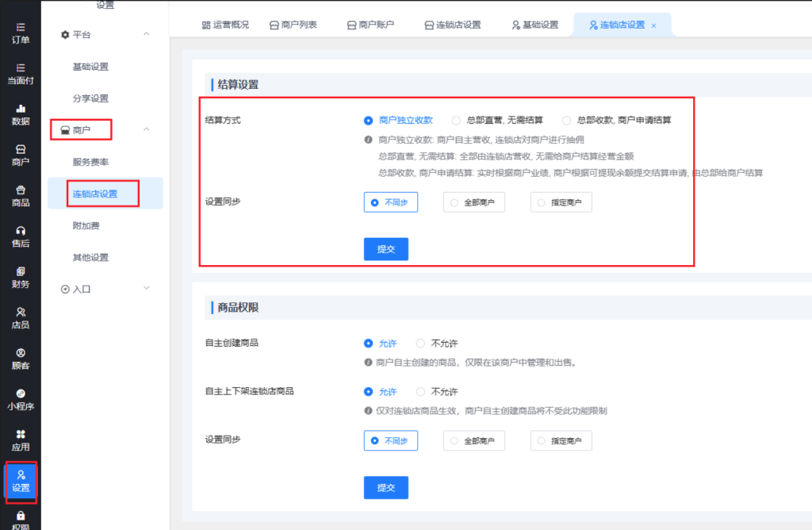The image size is (812, 530).
Task: Select 总部直营, 无需结算 settlement option
Action: coord(456,121)
